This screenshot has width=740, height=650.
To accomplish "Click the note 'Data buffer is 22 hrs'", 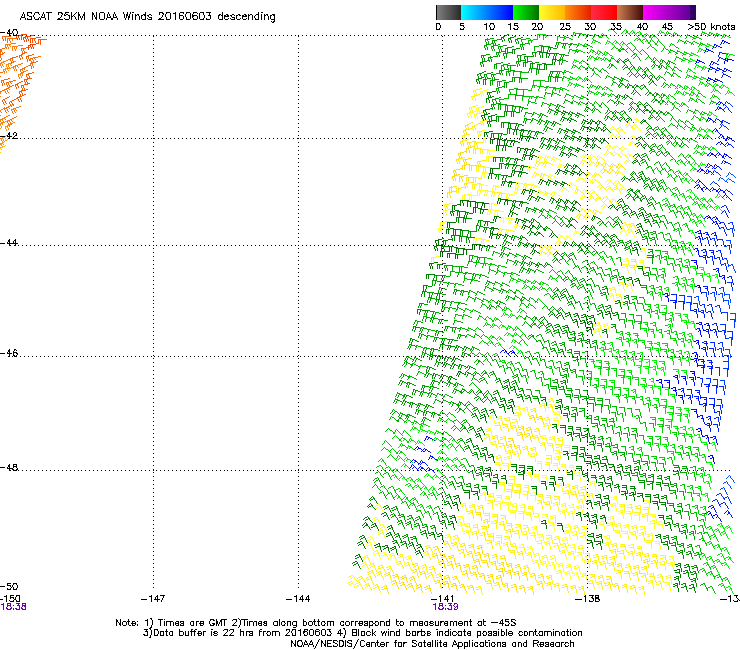I will tap(204, 633).
